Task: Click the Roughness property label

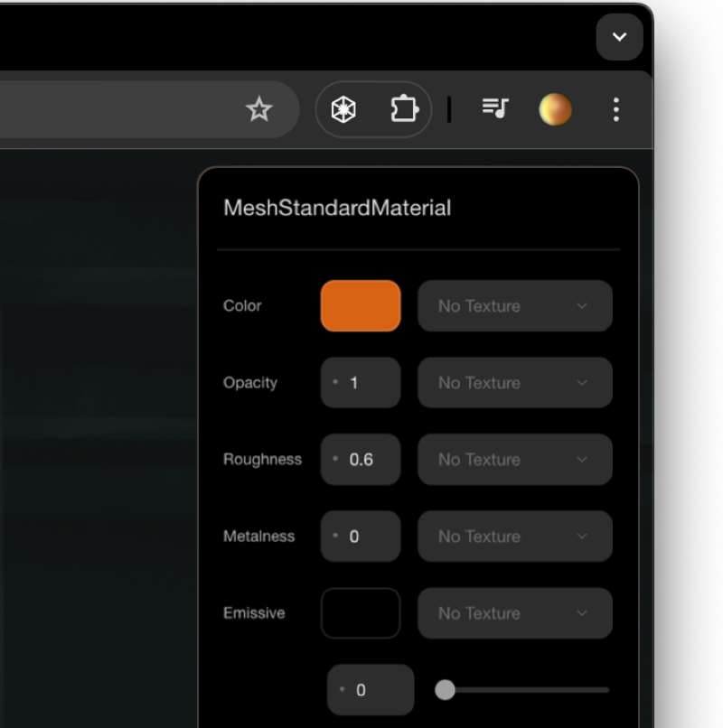Action: (262, 460)
